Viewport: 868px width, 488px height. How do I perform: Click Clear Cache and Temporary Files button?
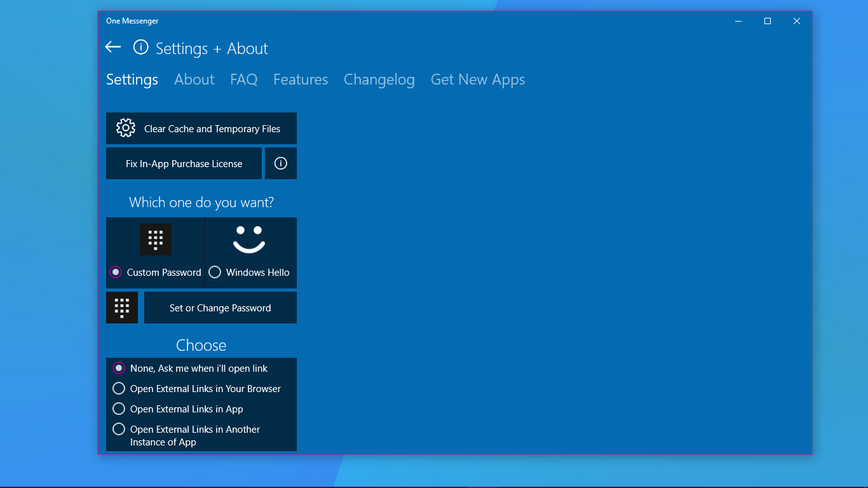(201, 128)
